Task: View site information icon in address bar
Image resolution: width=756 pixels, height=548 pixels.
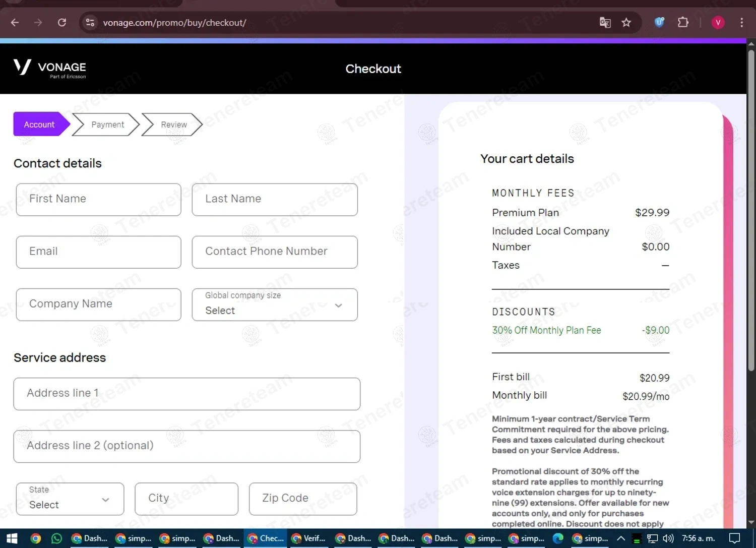Action: click(90, 22)
